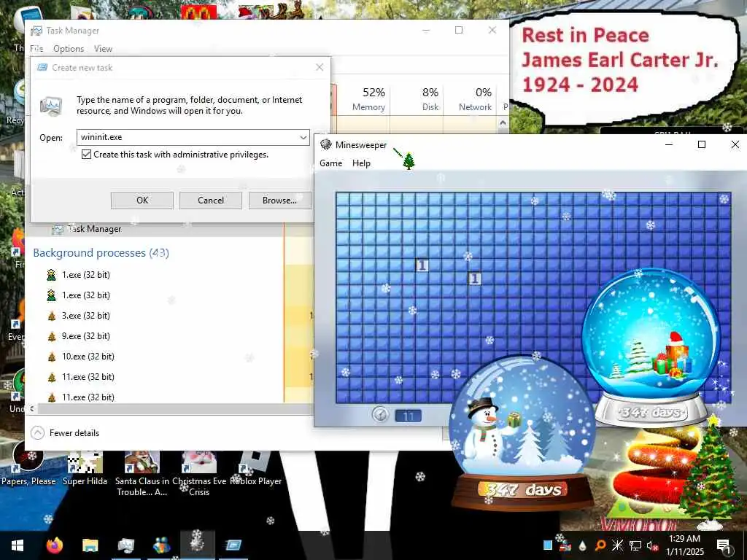Click the Windows Start button
Image resolution: width=747 pixels, height=560 pixels.
click(x=18, y=545)
